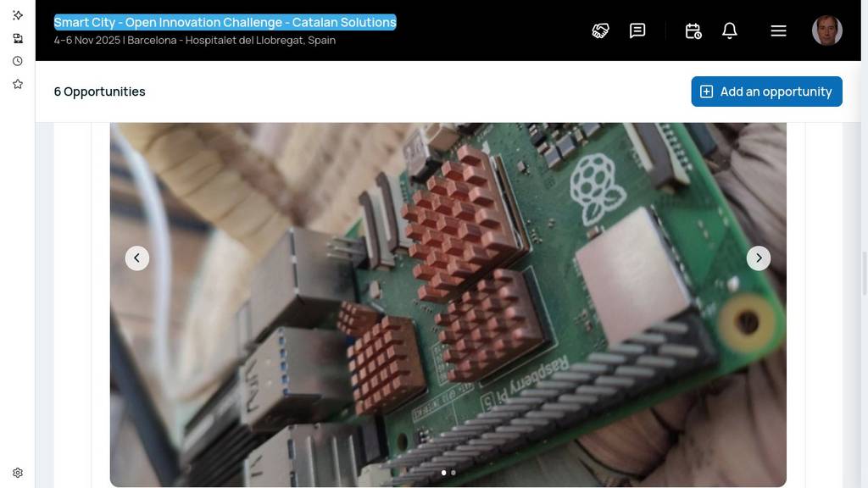Select the first carousel dot indicator
The width and height of the screenshot is (868, 488).
point(443,473)
